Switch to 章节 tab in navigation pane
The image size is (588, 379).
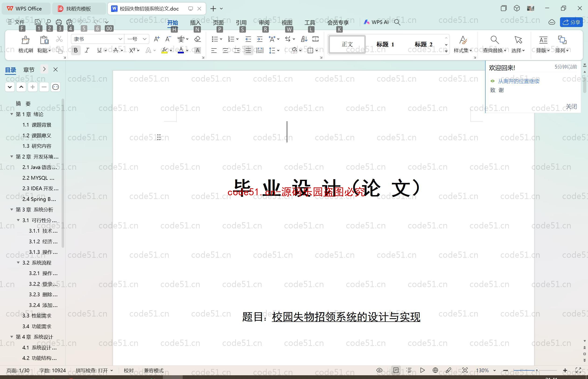point(29,70)
